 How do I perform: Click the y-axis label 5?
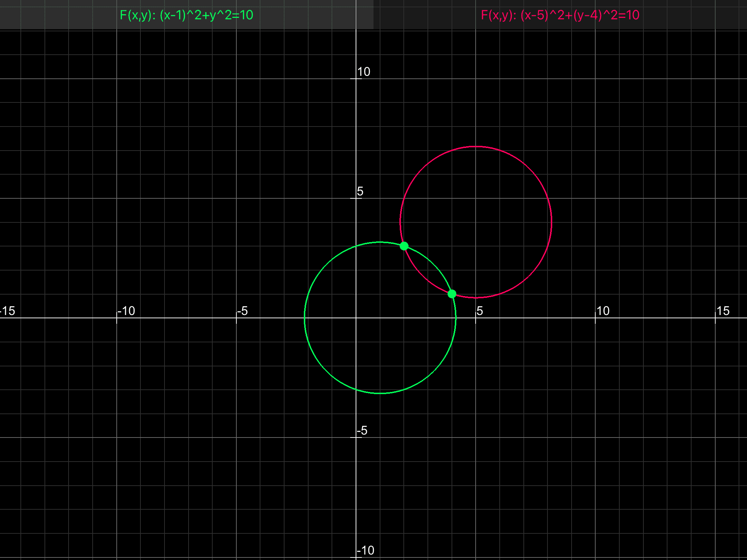[x=360, y=191]
